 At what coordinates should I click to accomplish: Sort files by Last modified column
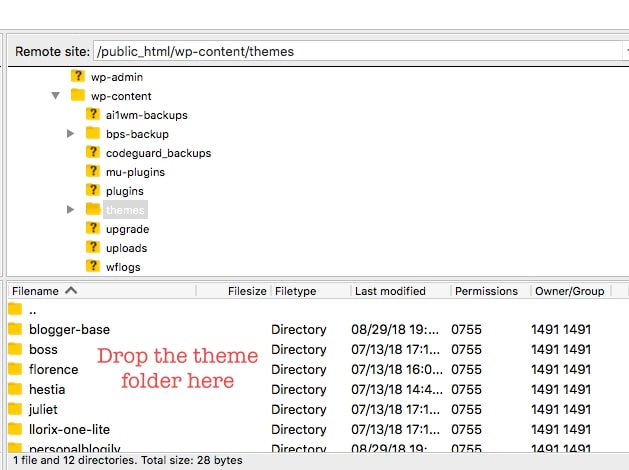pos(390,291)
